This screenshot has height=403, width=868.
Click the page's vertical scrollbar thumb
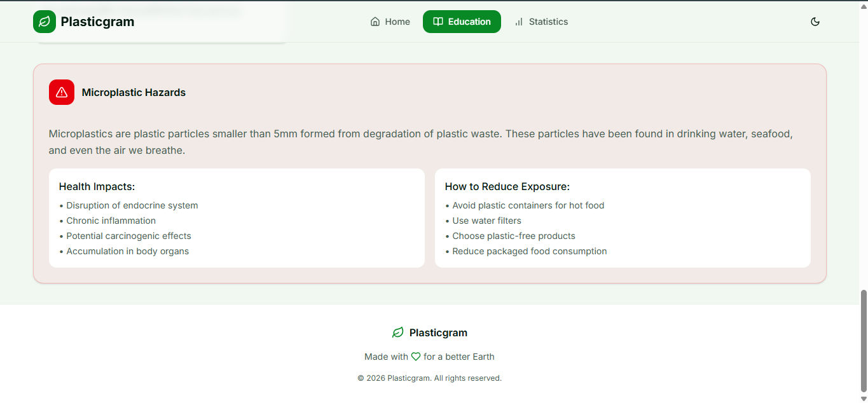point(863,341)
